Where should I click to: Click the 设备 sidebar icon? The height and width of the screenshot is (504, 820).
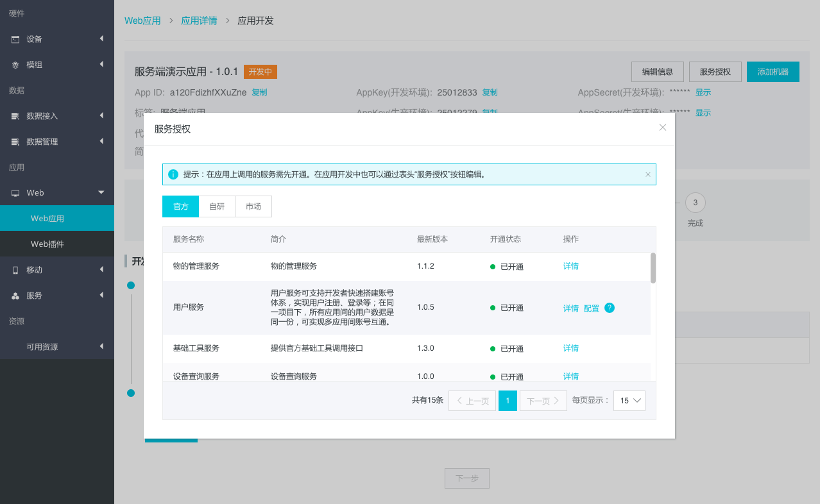(x=15, y=39)
